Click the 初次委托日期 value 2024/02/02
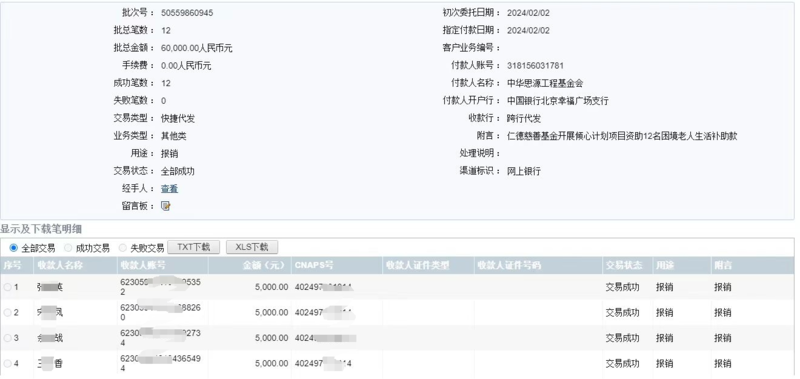The width and height of the screenshot is (800, 379). (x=528, y=13)
